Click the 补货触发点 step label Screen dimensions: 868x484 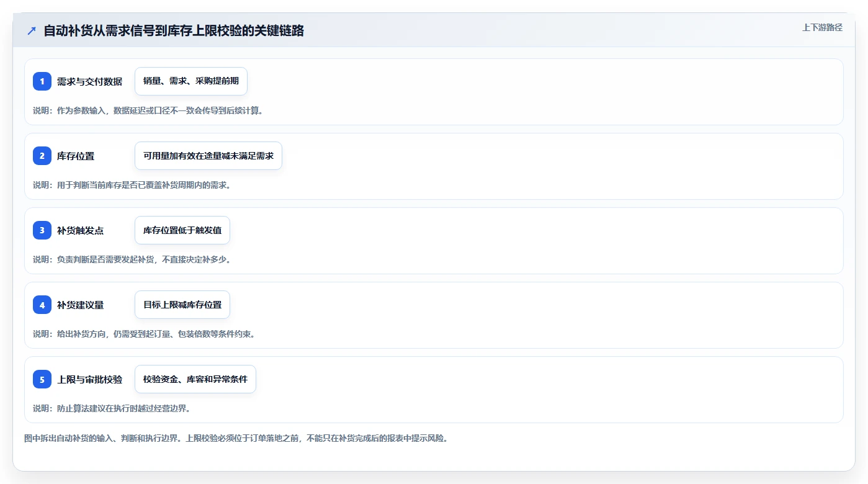click(80, 230)
